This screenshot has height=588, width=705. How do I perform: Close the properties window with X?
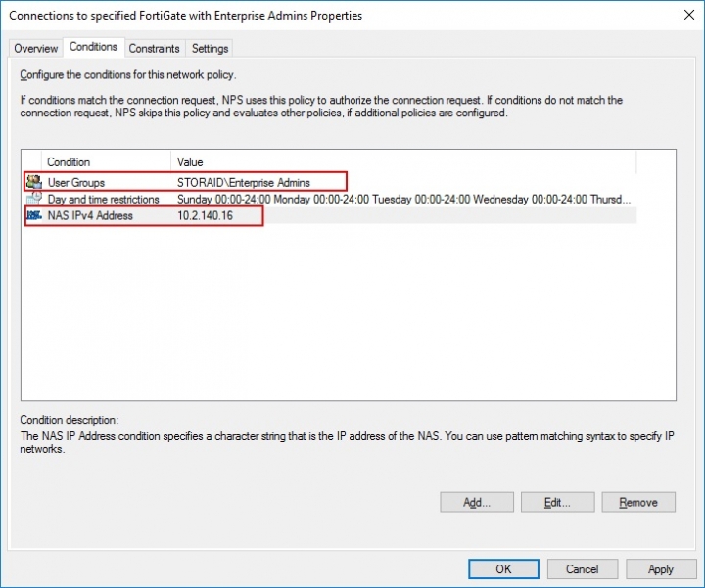coord(688,15)
